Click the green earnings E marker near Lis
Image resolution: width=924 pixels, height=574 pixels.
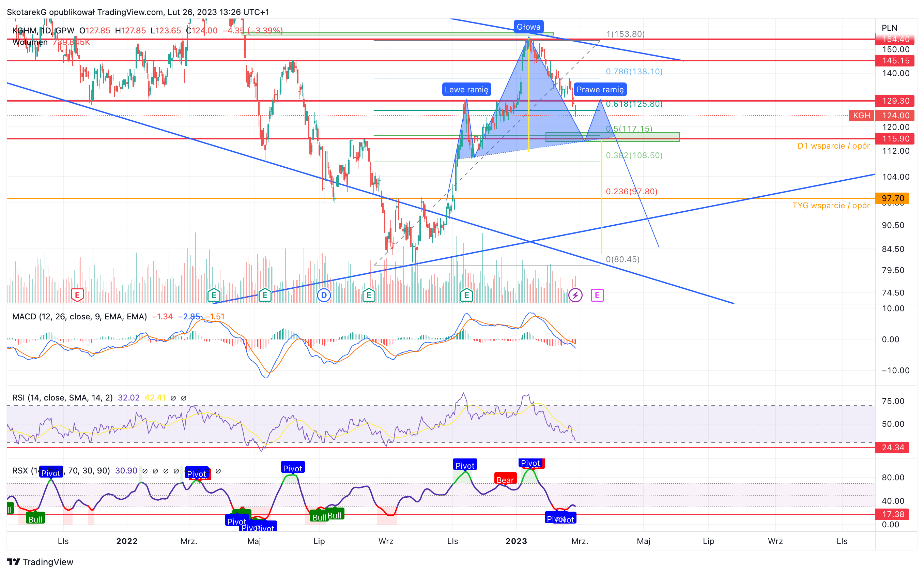(x=466, y=295)
